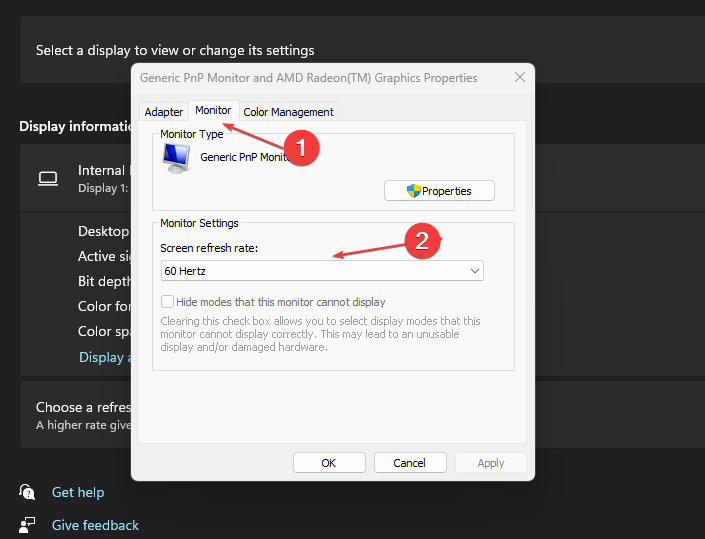Click the 'Color sp' row in Settings
The height and width of the screenshot is (539, 705).
[104, 331]
